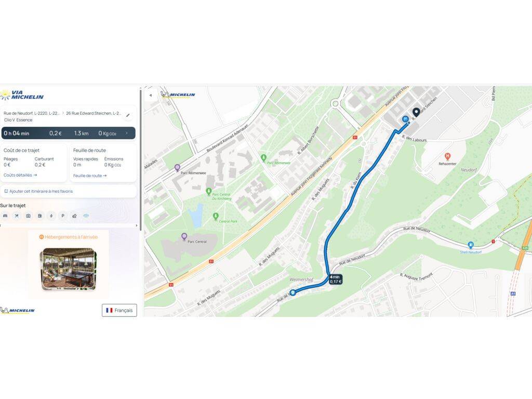Collapse the side panel with the arrow

[x=151, y=96]
